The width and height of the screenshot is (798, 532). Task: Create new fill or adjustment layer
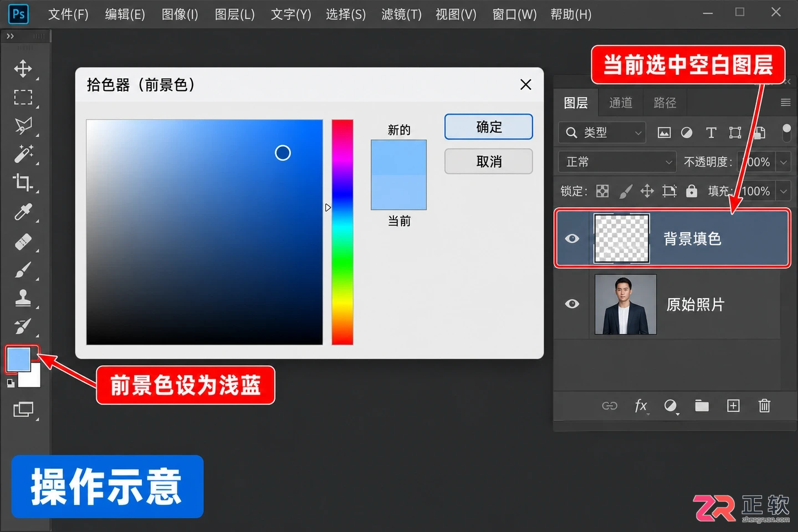pos(671,406)
